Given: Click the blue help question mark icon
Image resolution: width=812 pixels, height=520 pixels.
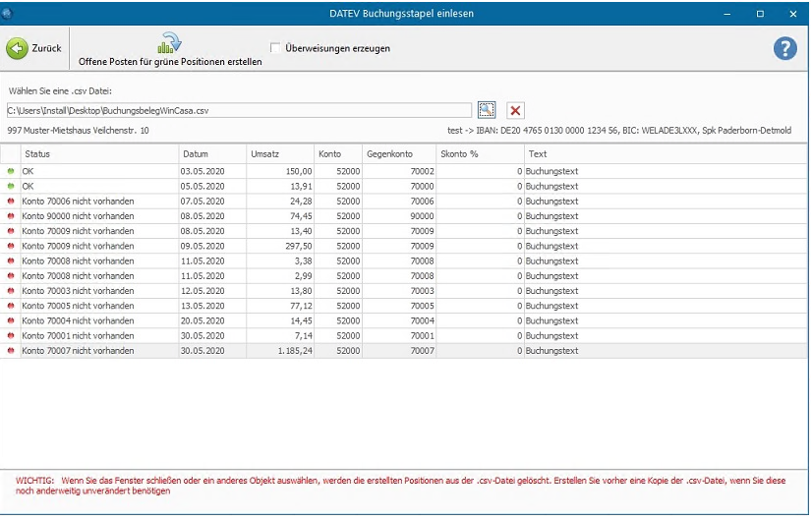Looking at the screenshot, I should coord(784,48).
